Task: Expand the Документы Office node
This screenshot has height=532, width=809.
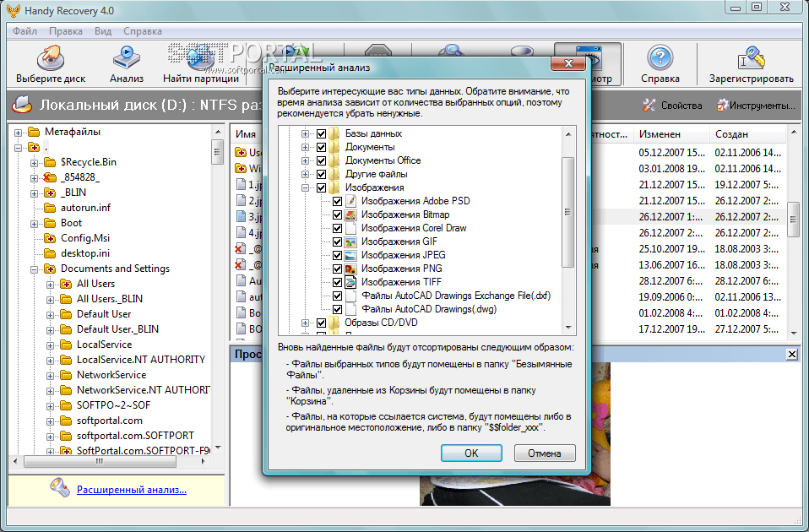Action: click(x=305, y=160)
